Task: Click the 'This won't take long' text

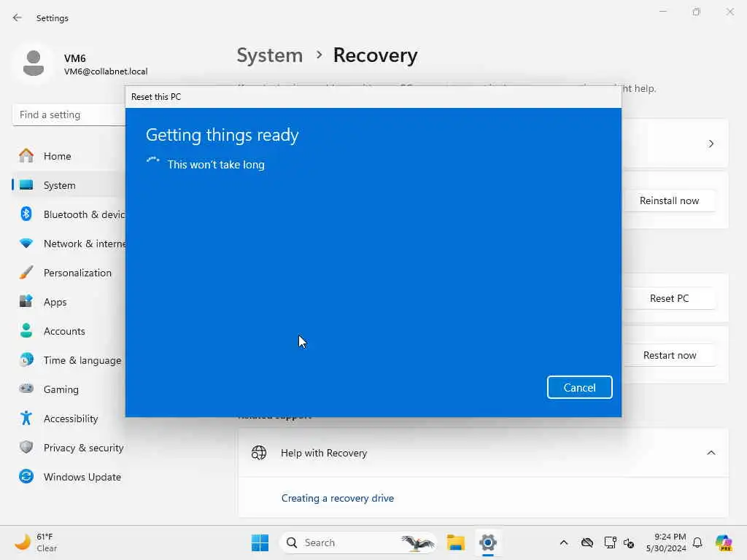Action: click(216, 164)
